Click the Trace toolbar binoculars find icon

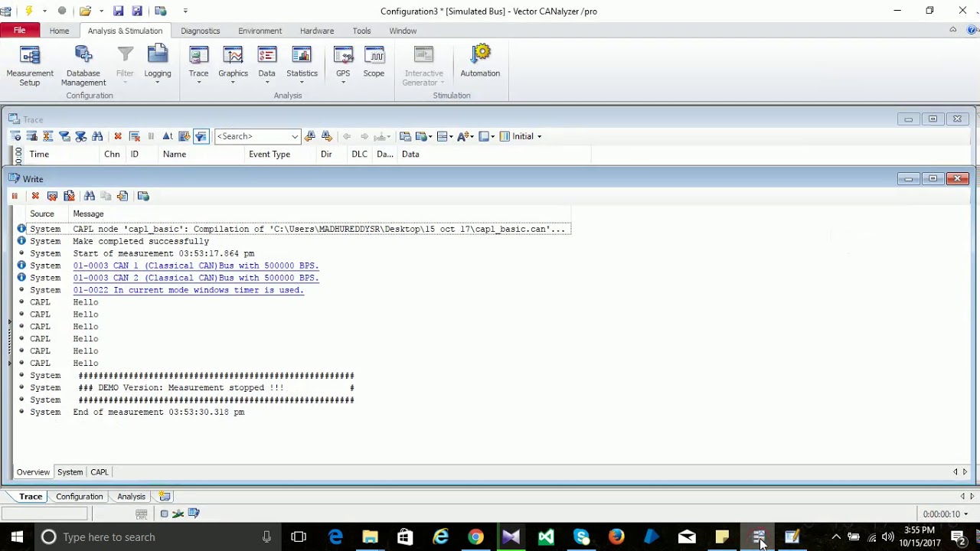click(x=97, y=136)
